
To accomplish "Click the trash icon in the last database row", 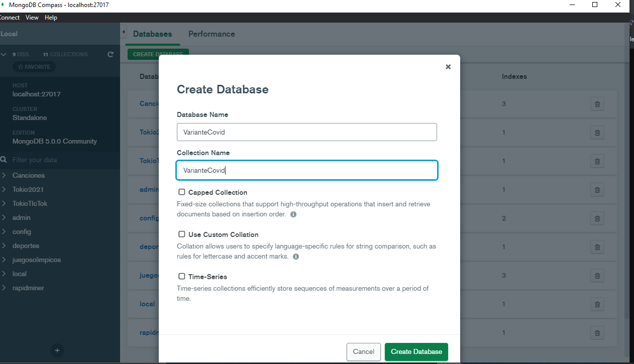I will coord(597,332).
